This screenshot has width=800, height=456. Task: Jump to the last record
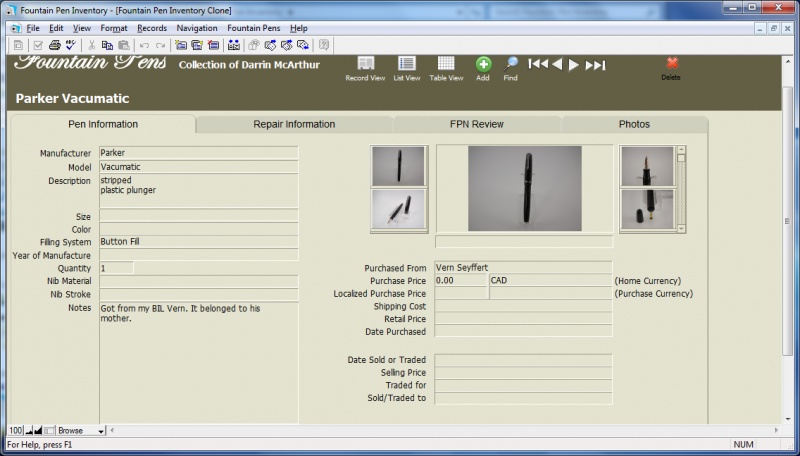pyautogui.click(x=595, y=65)
